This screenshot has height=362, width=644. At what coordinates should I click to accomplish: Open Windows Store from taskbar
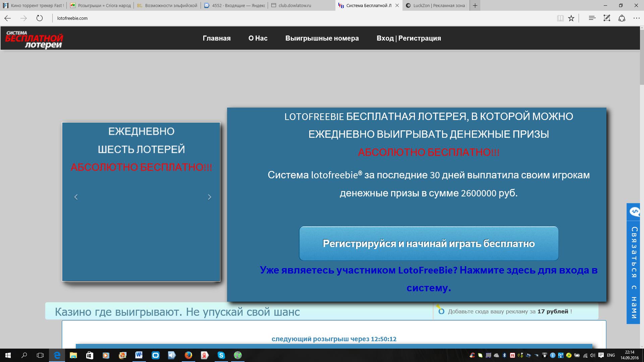click(90, 355)
